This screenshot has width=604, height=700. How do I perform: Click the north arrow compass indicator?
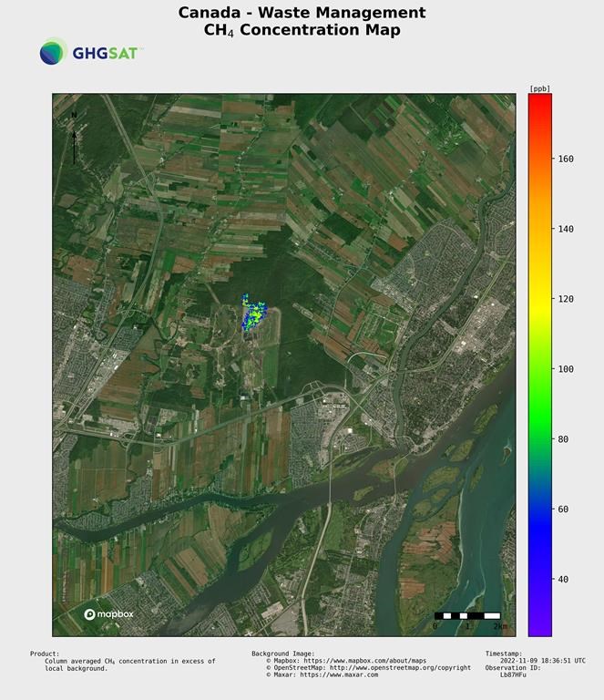click(x=74, y=138)
